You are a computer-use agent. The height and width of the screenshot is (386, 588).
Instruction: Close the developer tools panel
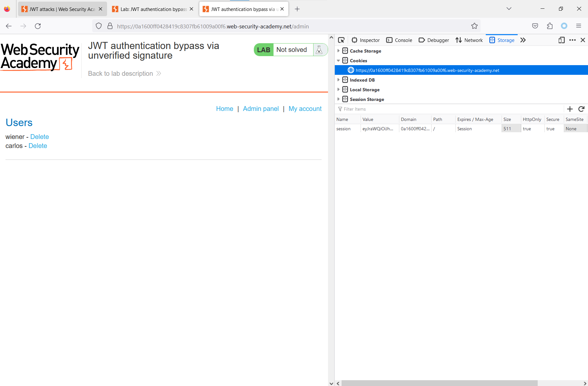[x=583, y=40]
